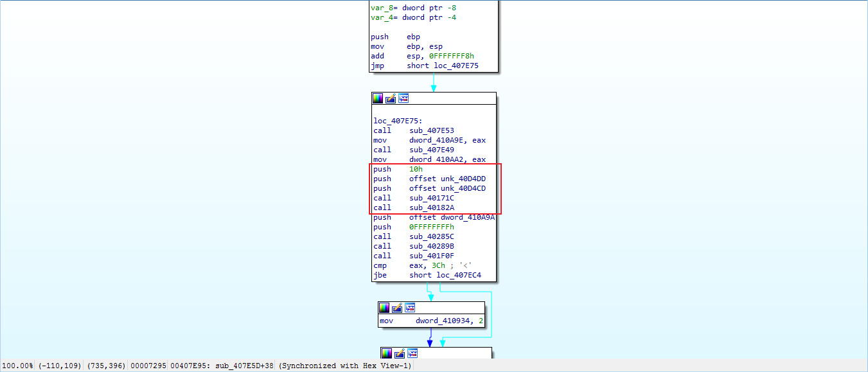The image size is (868, 372).
Task: Select the mov ebp, esp instruction
Action: click(x=407, y=46)
